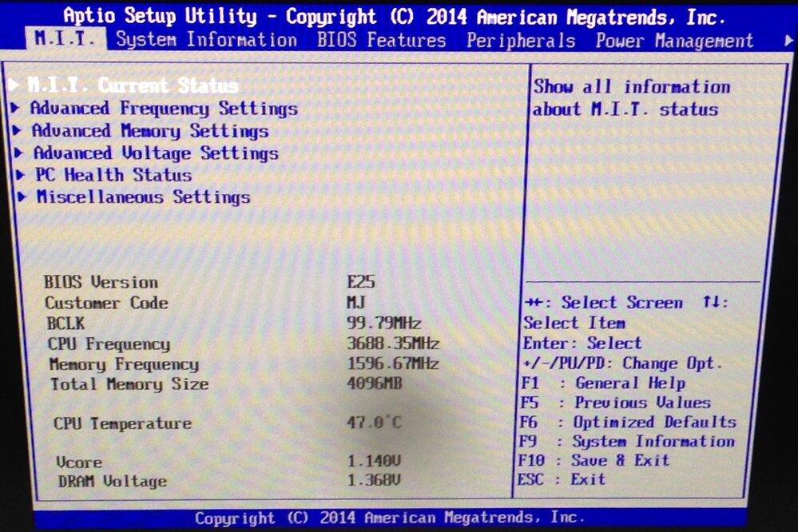Click the F5 Previous Values hint
Screen dimensions: 798x532
click(x=615, y=403)
